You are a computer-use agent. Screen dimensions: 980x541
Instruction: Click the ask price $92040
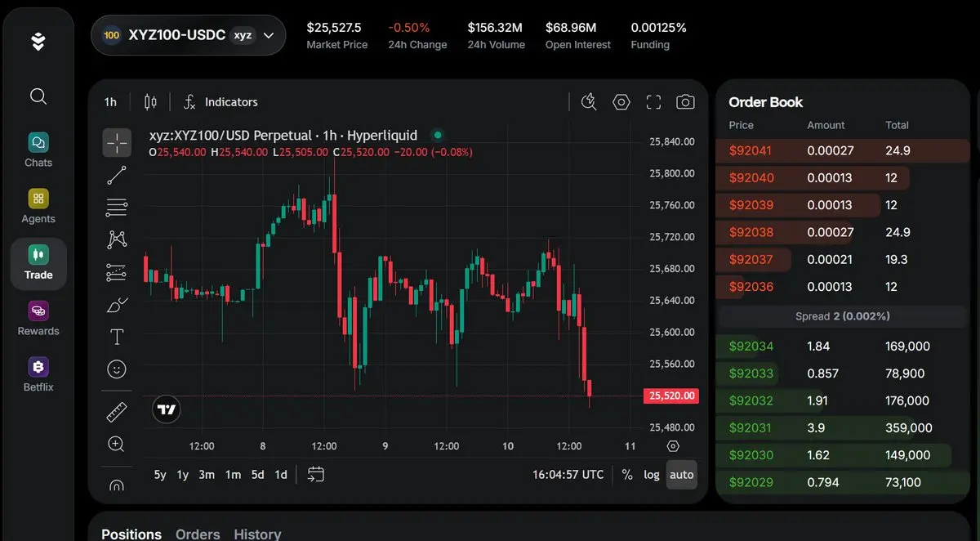751,177
